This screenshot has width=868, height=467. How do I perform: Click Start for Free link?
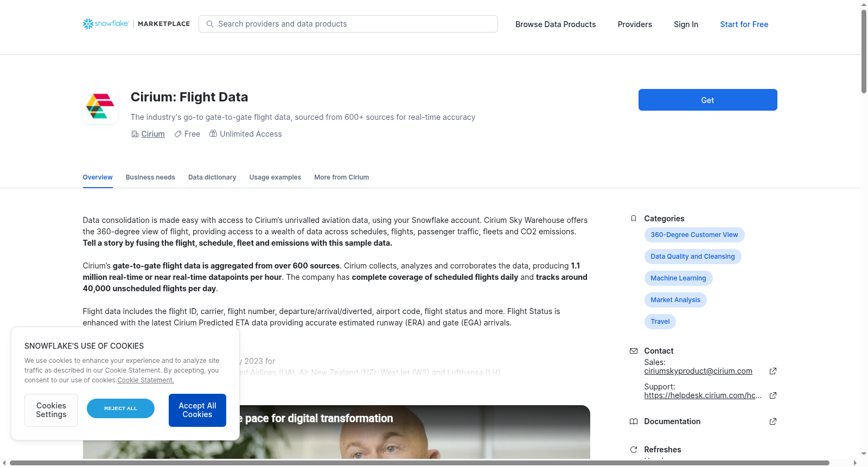click(744, 24)
